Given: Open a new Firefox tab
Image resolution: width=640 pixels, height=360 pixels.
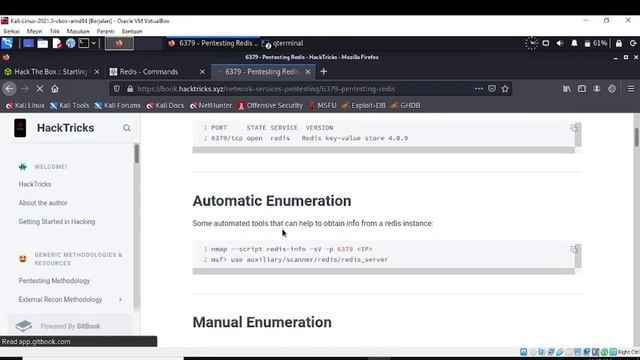Looking at the screenshot, I should (324, 72).
